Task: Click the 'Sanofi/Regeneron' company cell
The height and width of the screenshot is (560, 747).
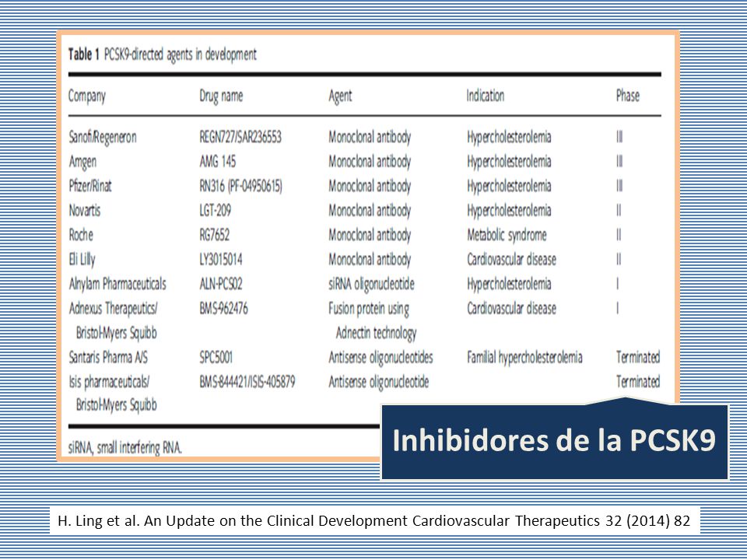Action: pos(103,137)
